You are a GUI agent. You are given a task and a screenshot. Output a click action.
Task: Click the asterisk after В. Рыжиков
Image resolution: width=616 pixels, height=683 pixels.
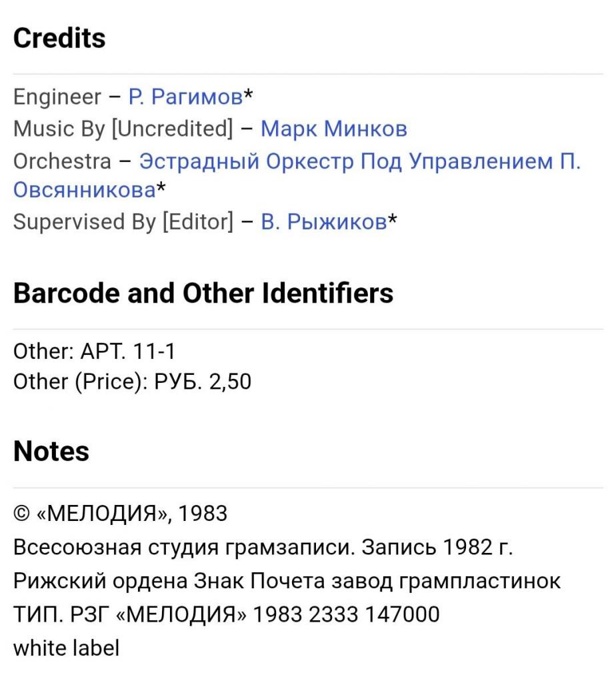pyautogui.click(x=393, y=220)
